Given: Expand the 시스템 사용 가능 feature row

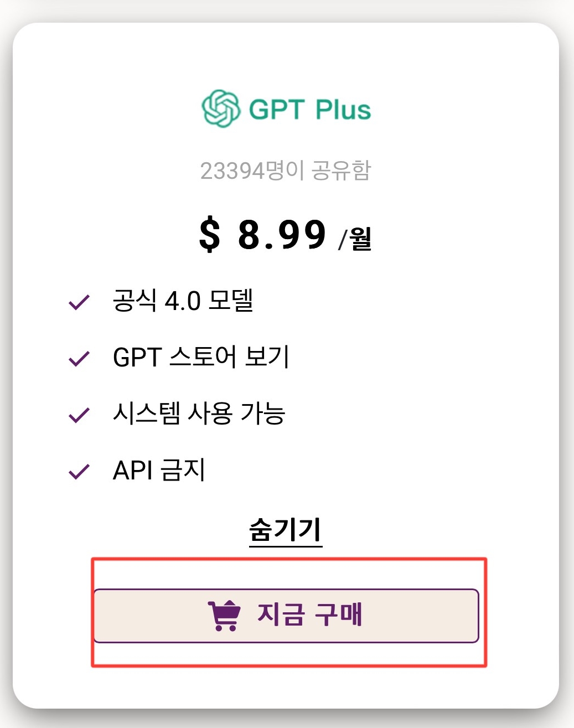Looking at the screenshot, I should coord(199,414).
